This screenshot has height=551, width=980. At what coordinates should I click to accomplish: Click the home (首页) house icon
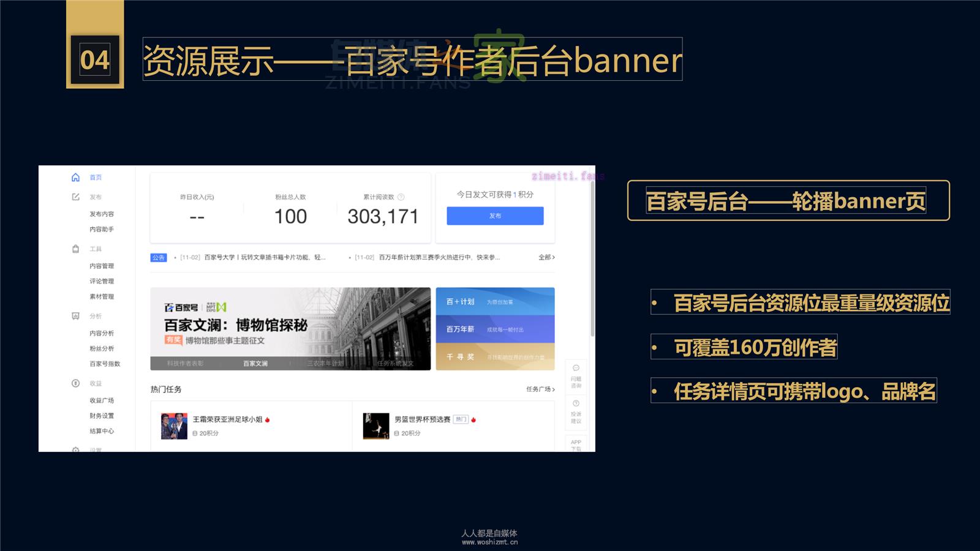tap(75, 178)
